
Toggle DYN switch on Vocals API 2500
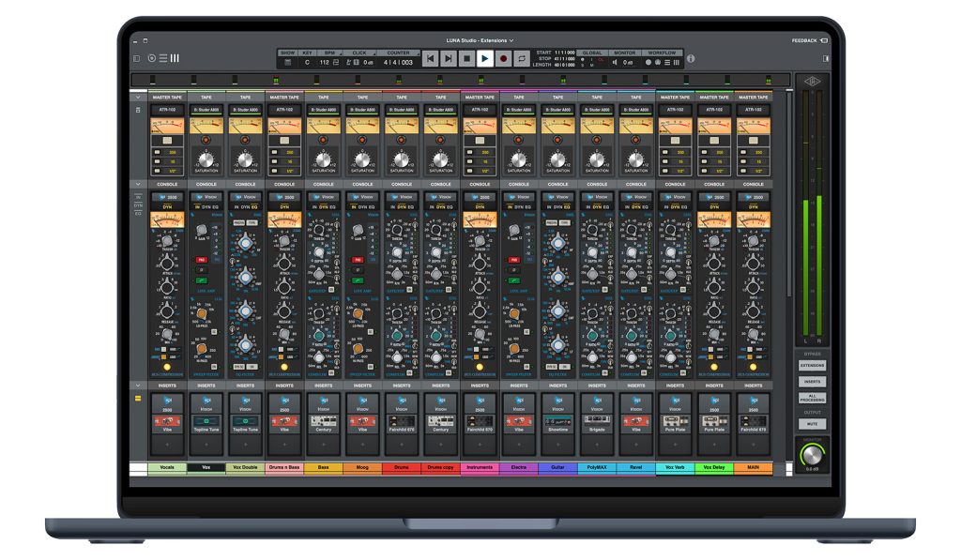point(167,207)
